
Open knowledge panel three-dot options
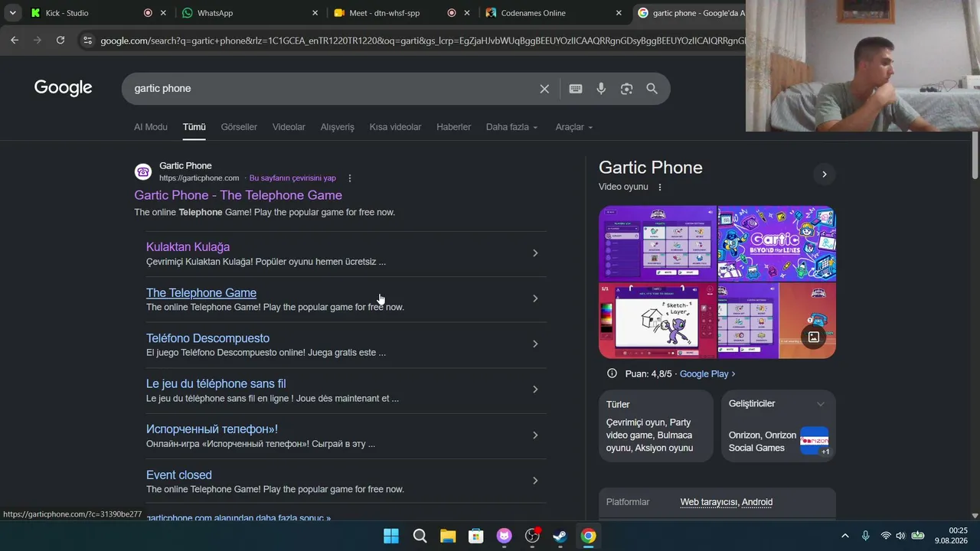pyautogui.click(x=660, y=187)
